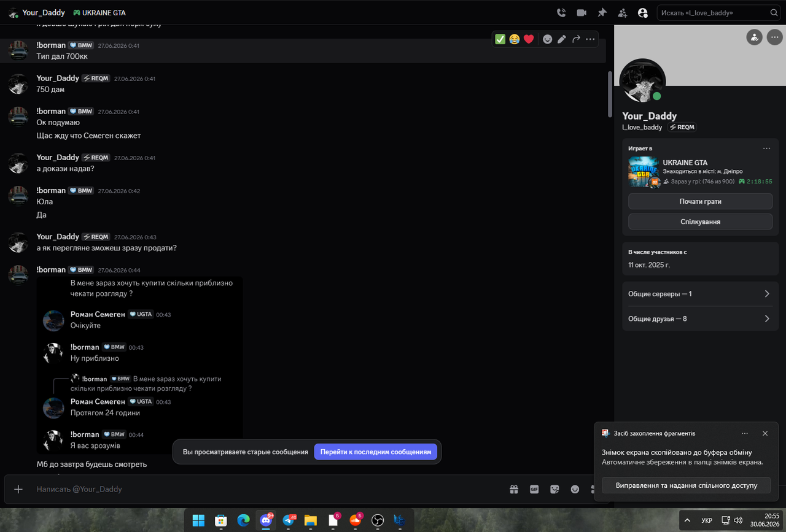The image size is (786, 532).
Task: Click the UKRAINE GTA title in the activity card
Action: (x=685, y=163)
